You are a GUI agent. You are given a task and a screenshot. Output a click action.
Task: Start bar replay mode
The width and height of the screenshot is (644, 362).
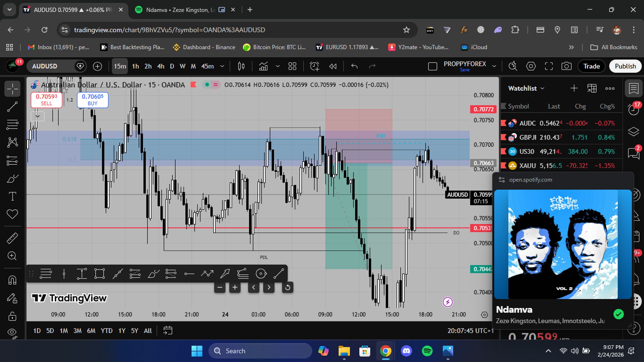pyautogui.click(x=333, y=66)
